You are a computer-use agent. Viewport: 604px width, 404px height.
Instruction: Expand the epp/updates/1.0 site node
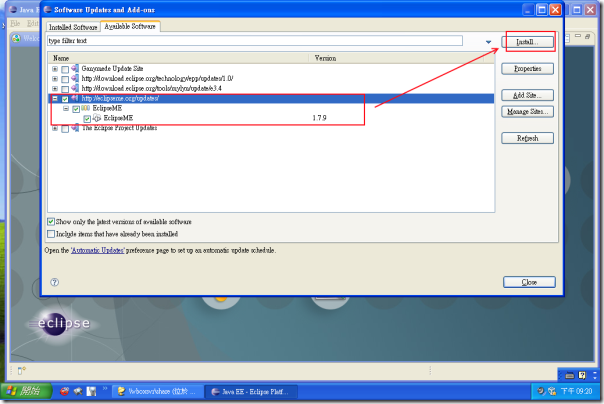(55, 79)
